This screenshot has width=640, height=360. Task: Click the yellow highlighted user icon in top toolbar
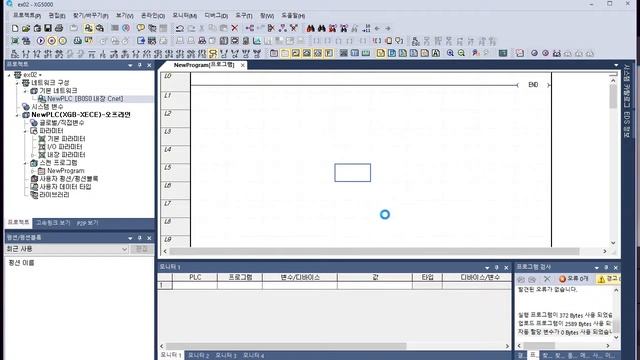(x=88, y=28)
